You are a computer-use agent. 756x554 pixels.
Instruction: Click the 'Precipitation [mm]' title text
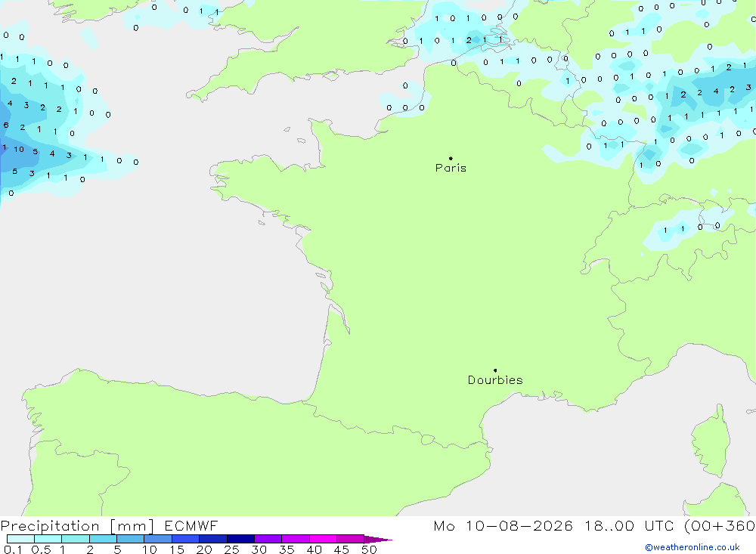coord(77,526)
